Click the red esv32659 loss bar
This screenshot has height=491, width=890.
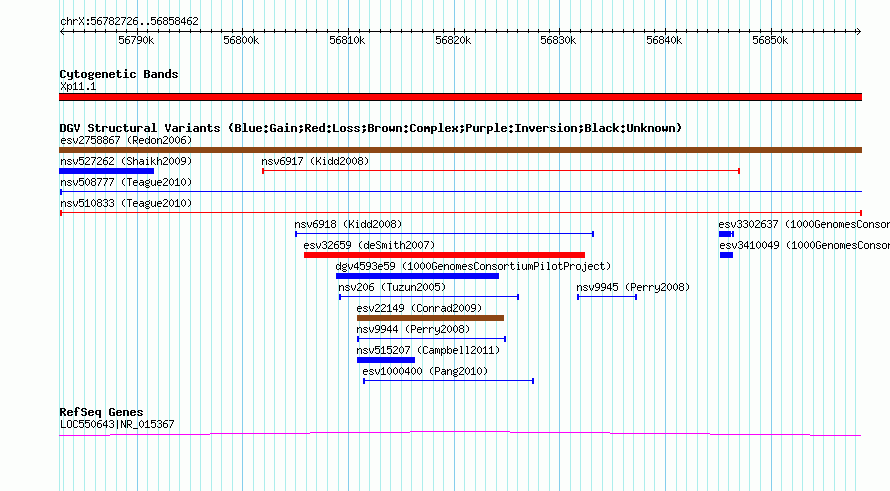(444, 255)
